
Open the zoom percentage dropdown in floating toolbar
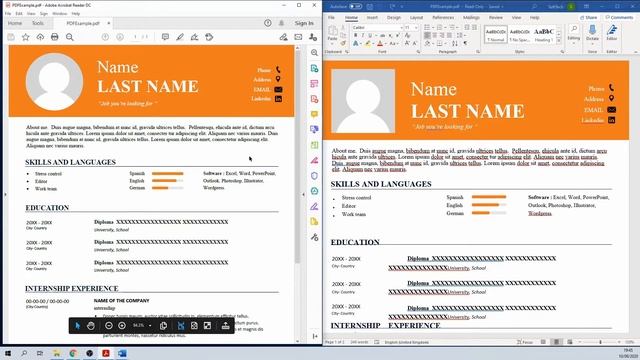(150, 326)
